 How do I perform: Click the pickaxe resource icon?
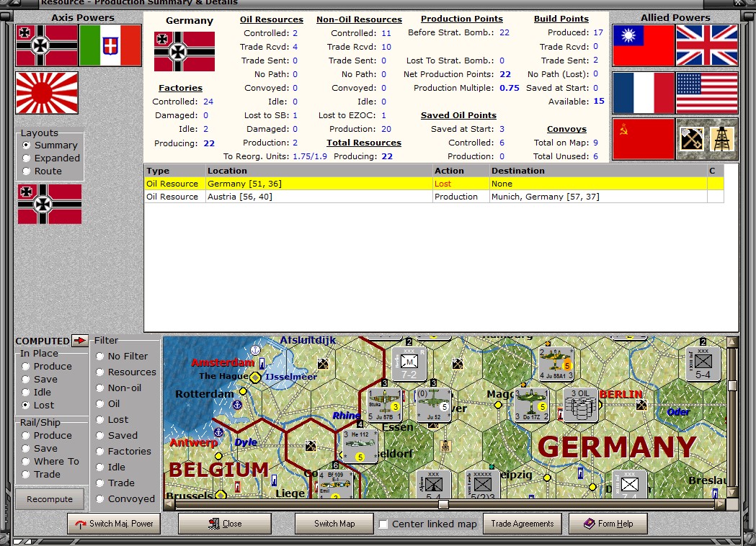point(691,139)
